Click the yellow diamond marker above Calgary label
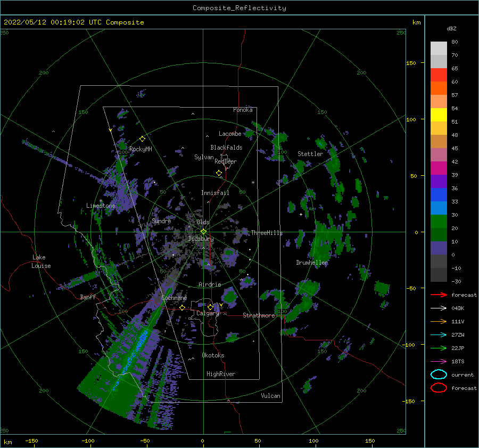 [x=210, y=307]
